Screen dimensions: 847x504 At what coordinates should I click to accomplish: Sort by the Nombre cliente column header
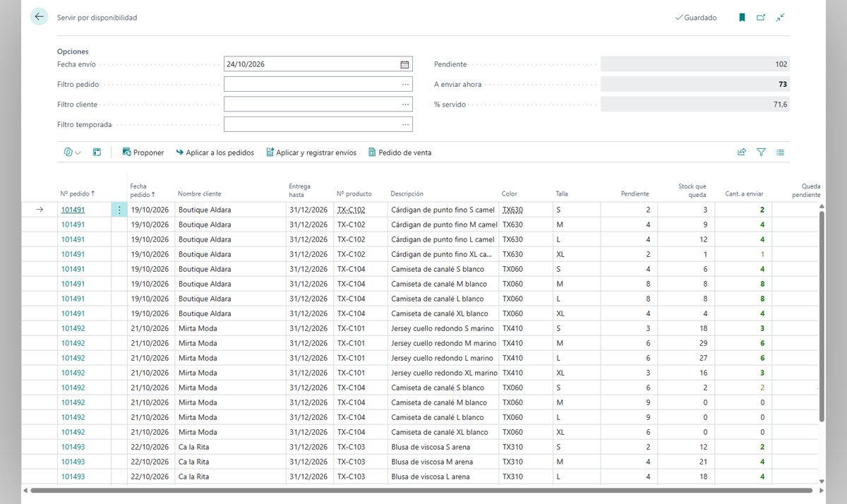click(x=199, y=193)
